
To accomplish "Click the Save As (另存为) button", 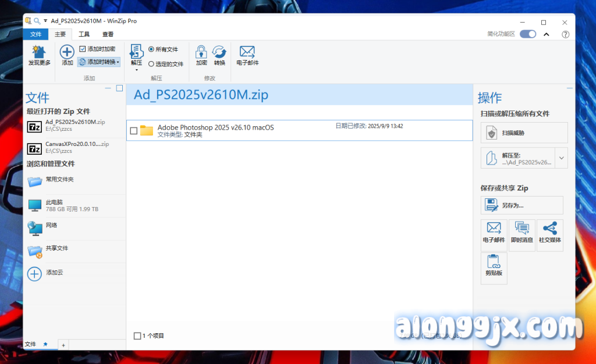I will coord(521,205).
